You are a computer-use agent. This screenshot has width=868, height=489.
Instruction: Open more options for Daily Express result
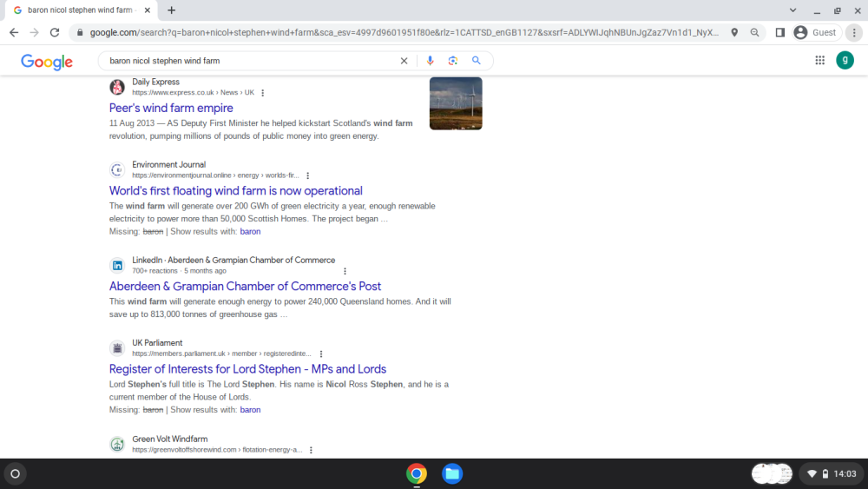(x=263, y=93)
